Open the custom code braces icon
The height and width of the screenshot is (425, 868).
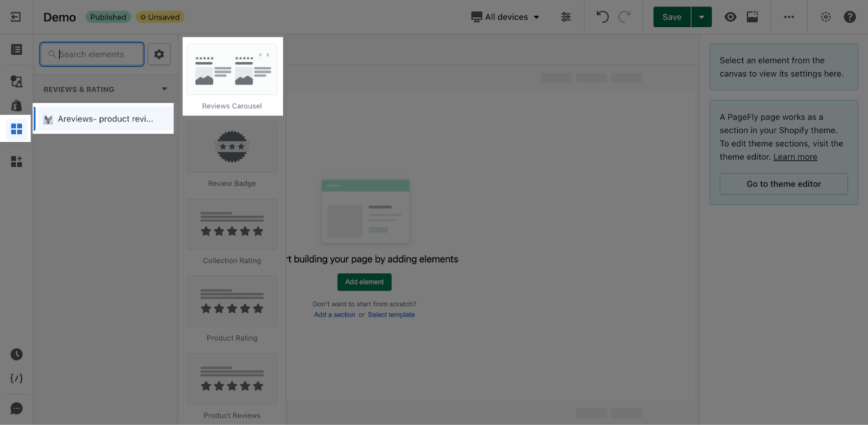coord(16,378)
